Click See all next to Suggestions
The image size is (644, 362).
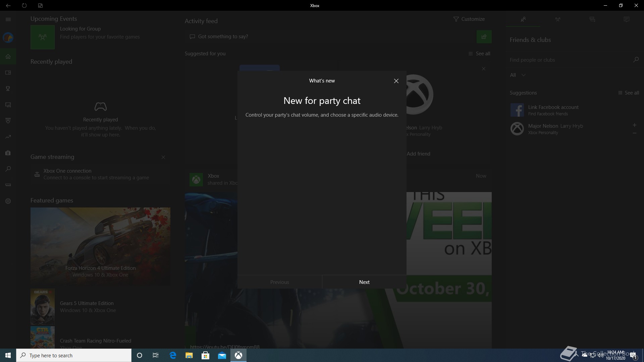[629, 93]
